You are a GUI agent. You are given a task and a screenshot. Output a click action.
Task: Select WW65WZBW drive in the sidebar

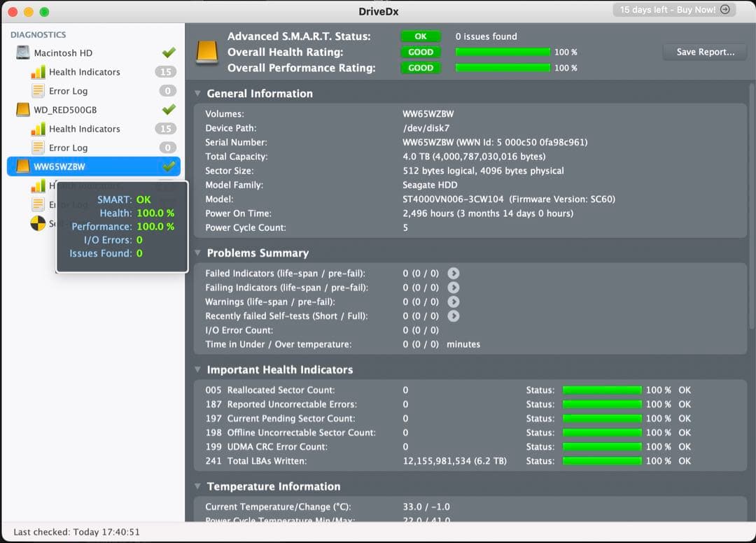pyautogui.click(x=94, y=167)
